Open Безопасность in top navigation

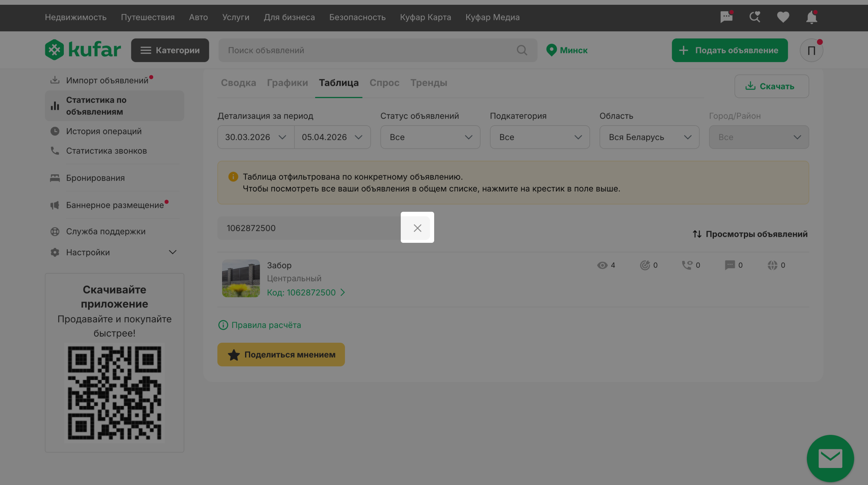357,17
